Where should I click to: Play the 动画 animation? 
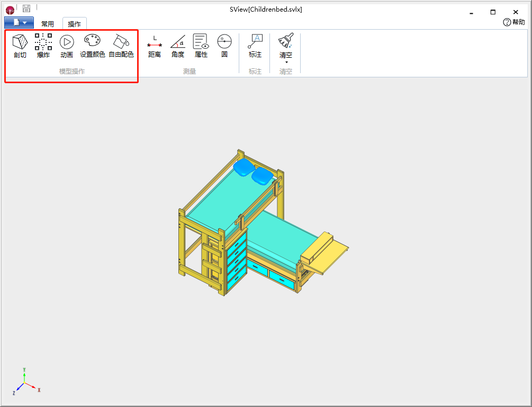67,46
